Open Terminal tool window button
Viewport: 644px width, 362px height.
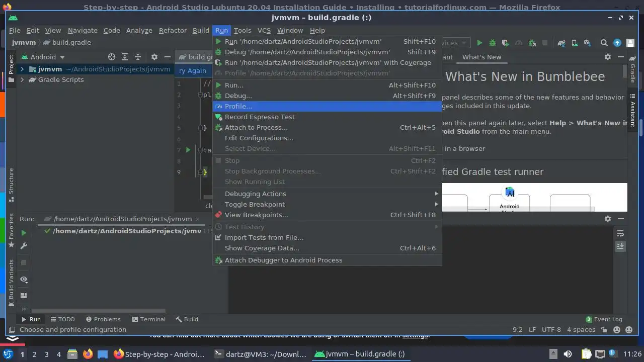coord(148,319)
